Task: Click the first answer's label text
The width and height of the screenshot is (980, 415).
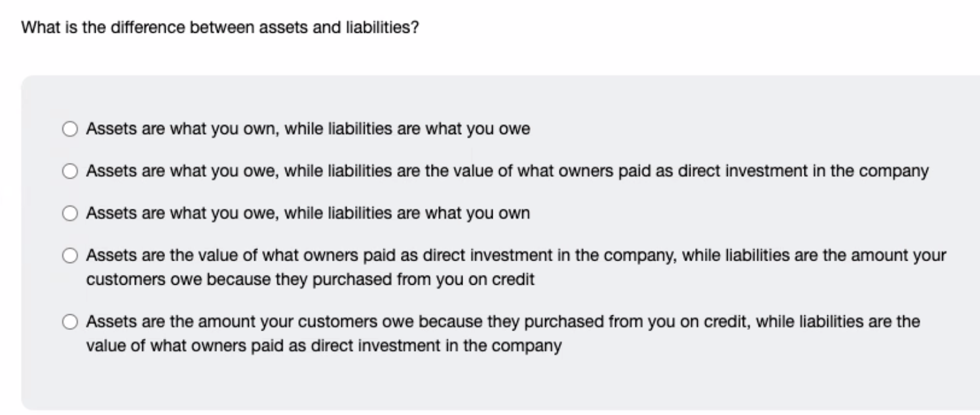Action: [x=308, y=128]
